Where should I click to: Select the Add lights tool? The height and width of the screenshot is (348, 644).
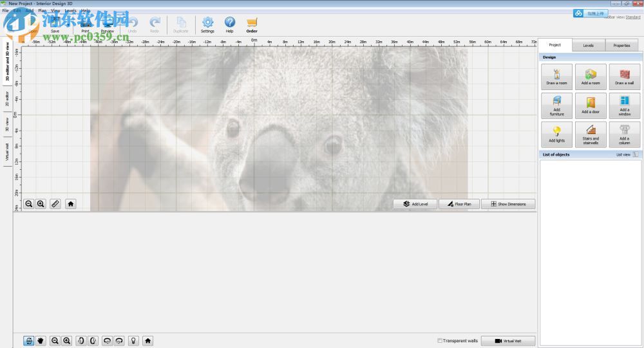pyautogui.click(x=556, y=134)
